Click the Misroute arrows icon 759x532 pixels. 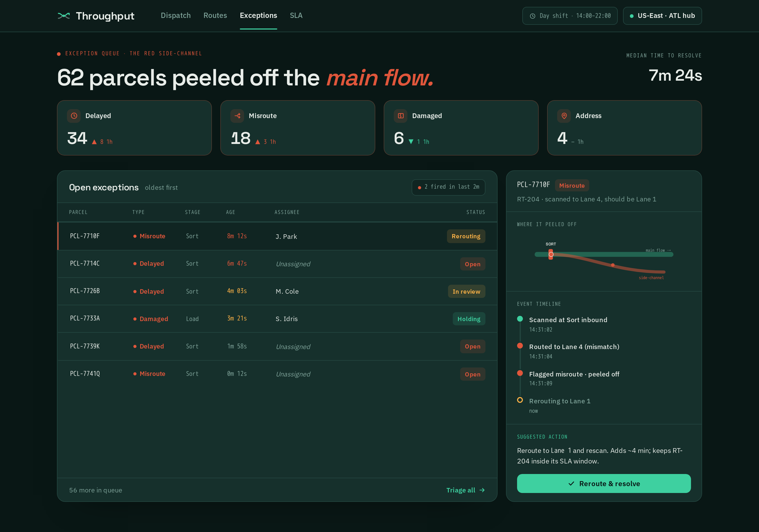(x=237, y=116)
